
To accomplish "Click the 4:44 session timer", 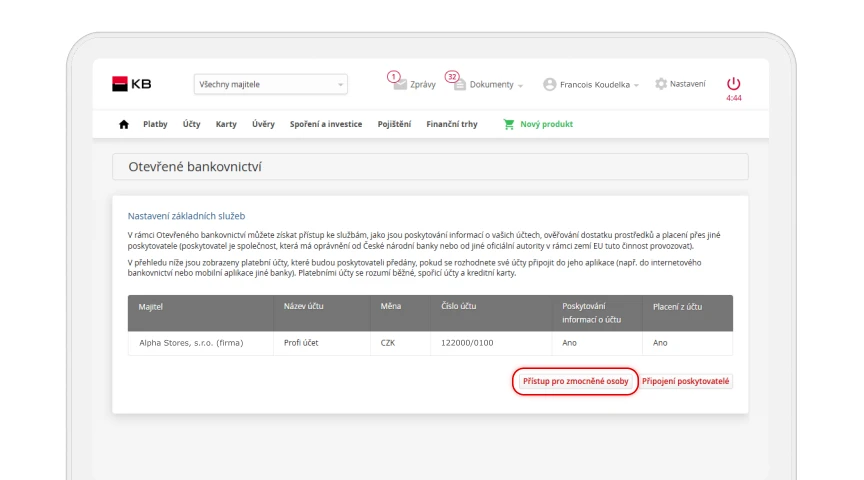I will tap(733, 98).
